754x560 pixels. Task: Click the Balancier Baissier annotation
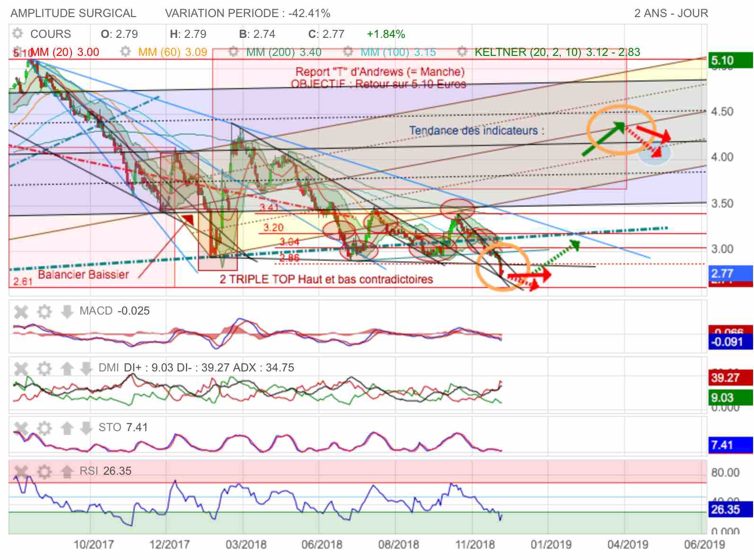[x=83, y=274]
